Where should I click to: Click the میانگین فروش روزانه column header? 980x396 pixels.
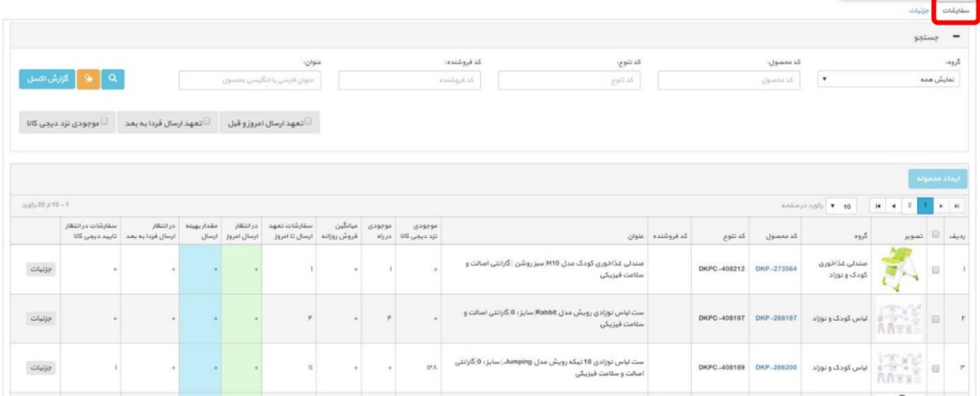pos(339,231)
